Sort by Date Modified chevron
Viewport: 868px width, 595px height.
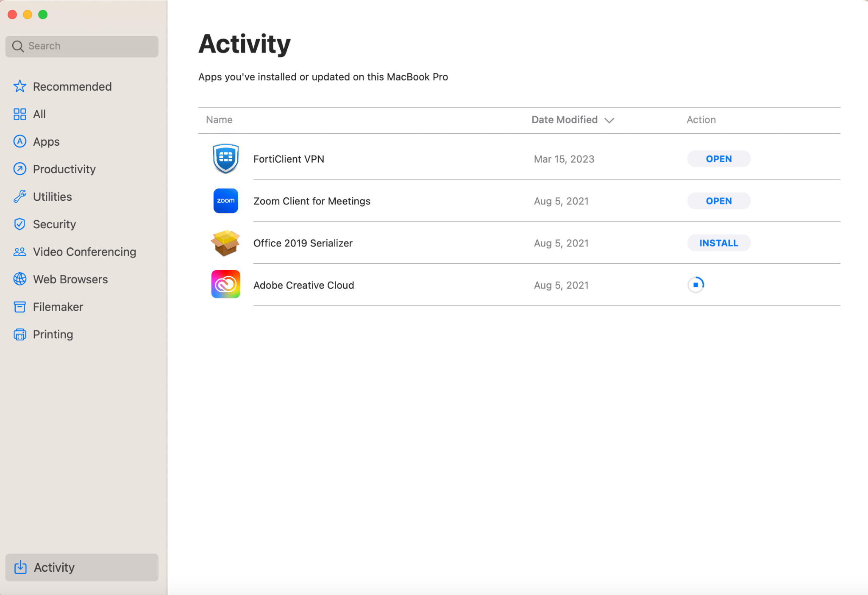[609, 120]
